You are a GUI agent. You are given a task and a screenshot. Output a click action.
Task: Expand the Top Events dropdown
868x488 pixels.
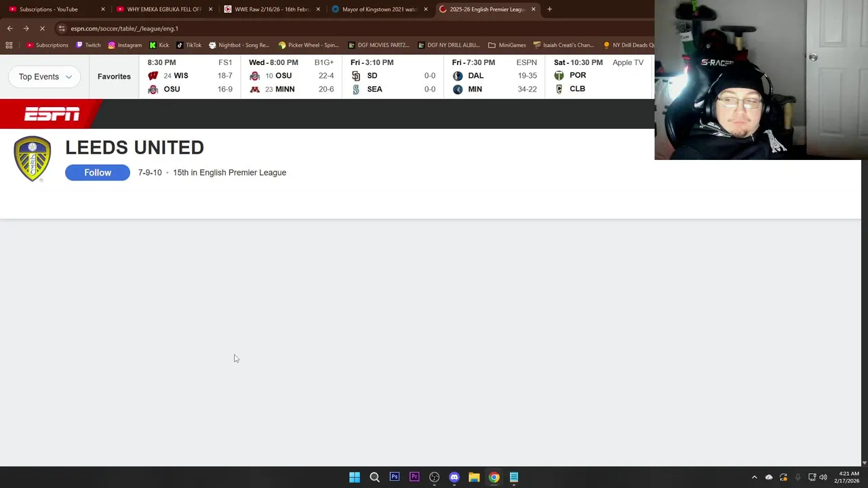45,77
